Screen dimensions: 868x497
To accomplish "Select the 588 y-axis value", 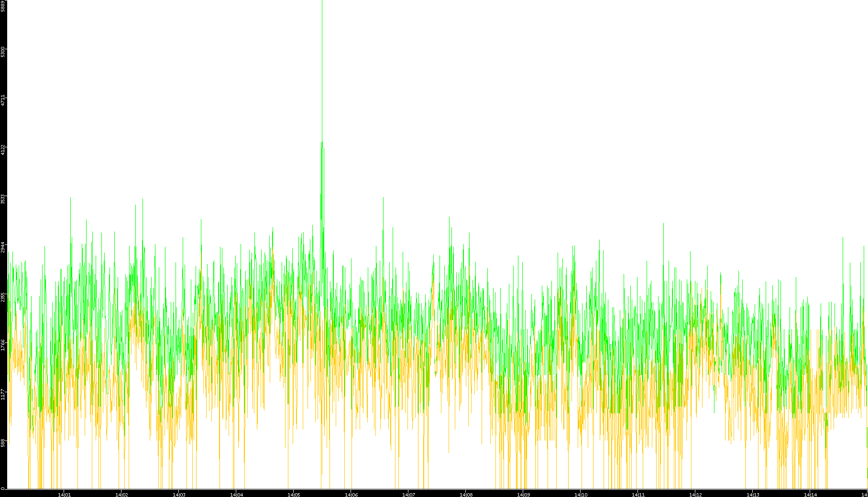I will tap(3, 443).
